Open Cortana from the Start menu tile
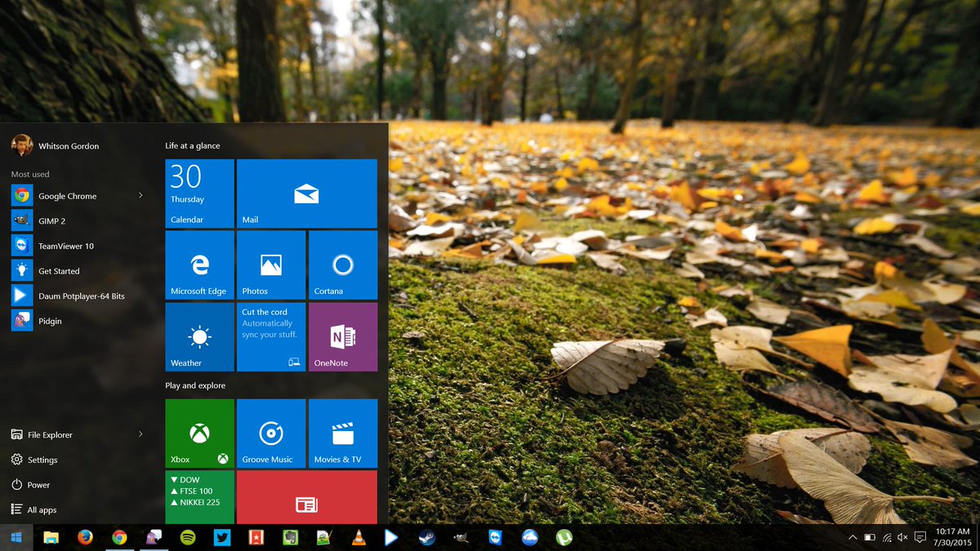 coord(342,264)
